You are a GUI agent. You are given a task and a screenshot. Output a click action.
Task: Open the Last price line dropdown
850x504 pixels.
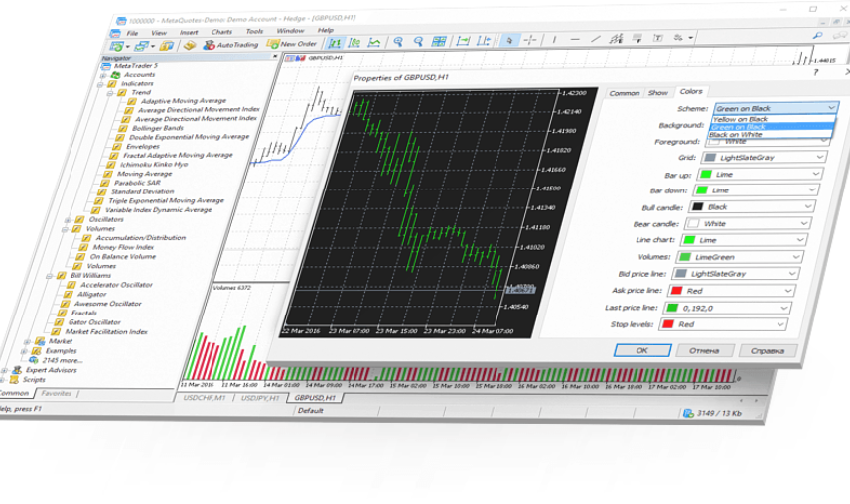(728, 308)
